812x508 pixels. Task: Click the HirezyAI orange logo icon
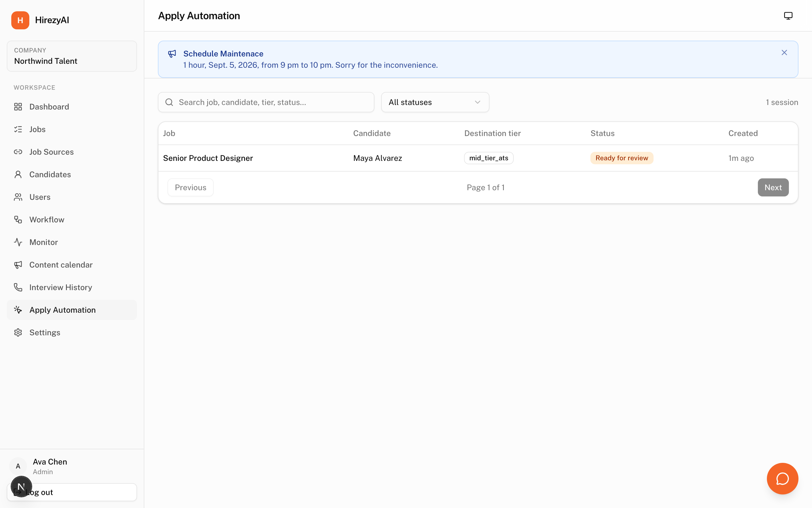click(20, 20)
